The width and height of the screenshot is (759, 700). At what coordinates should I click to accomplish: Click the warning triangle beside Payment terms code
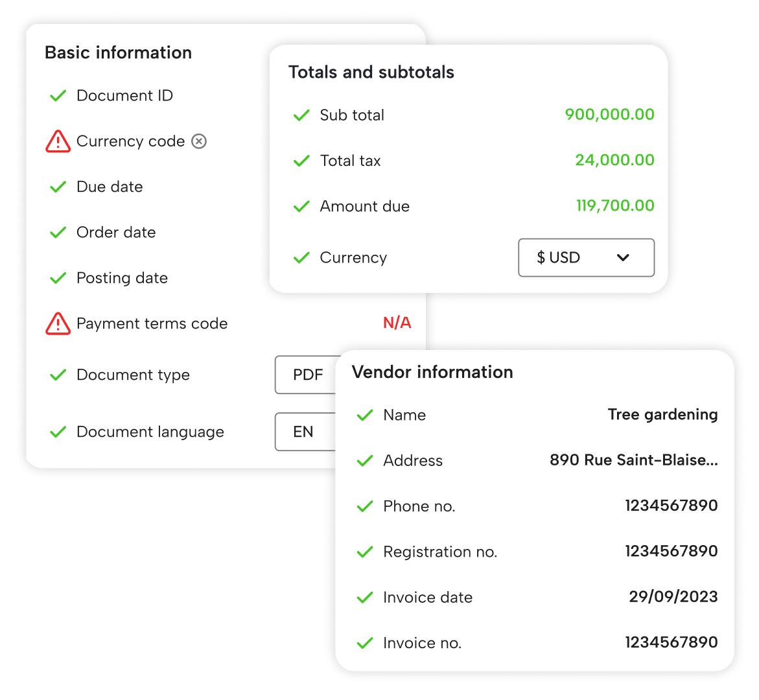click(58, 323)
